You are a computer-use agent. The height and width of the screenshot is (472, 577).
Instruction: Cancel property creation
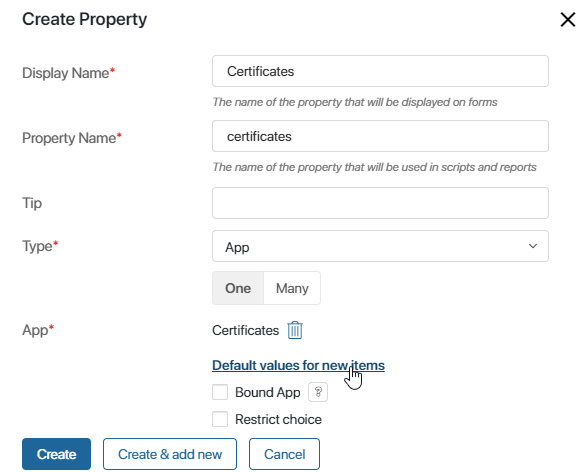point(284,454)
